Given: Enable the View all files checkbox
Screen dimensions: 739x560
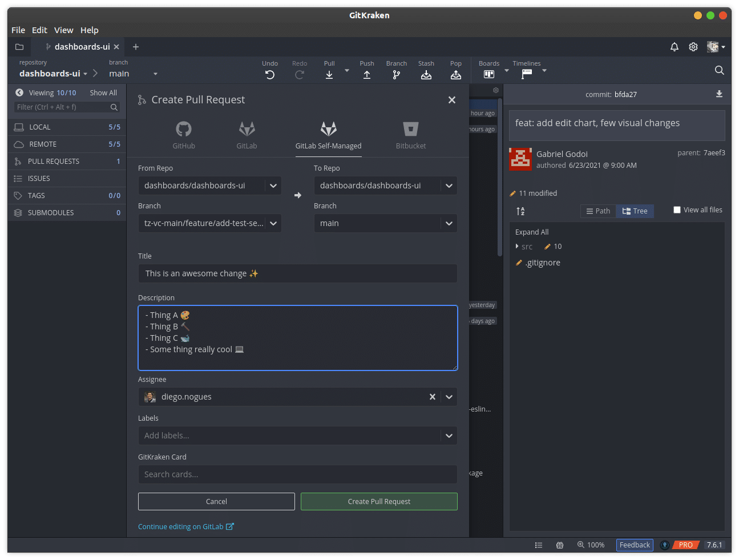Looking at the screenshot, I should 677,210.
